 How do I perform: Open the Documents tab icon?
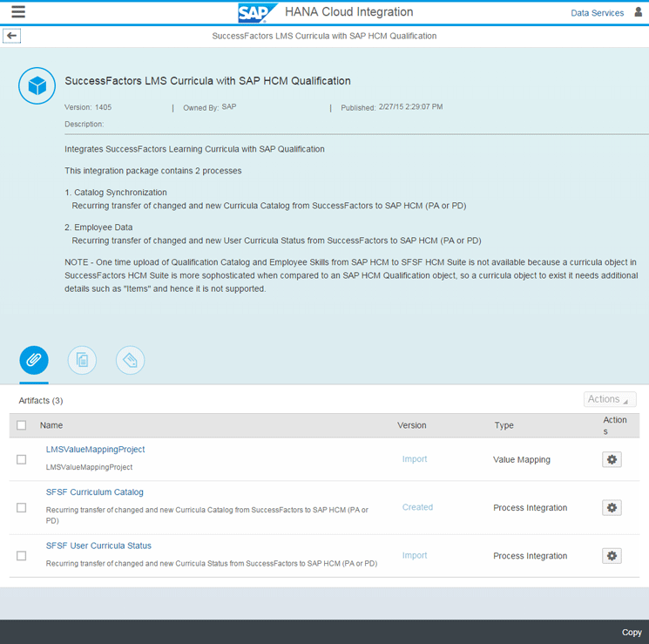(x=82, y=360)
